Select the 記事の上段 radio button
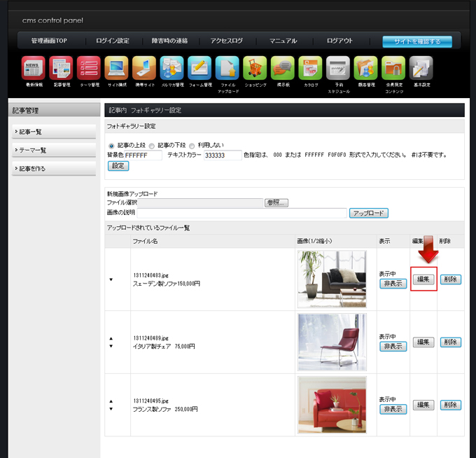The height and width of the screenshot is (458, 476). click(x=111, y=146)
